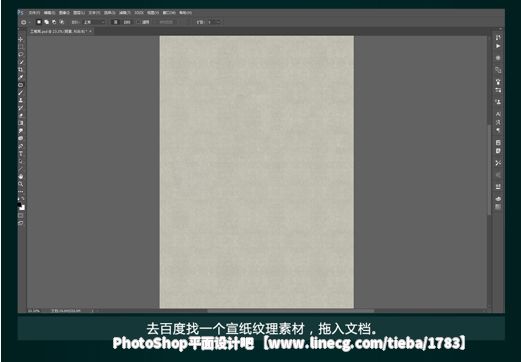The width and height of the screenshot is (521, 362).
Task: Open the Edit Toolbar three-dots button
Action: (21, 192)
